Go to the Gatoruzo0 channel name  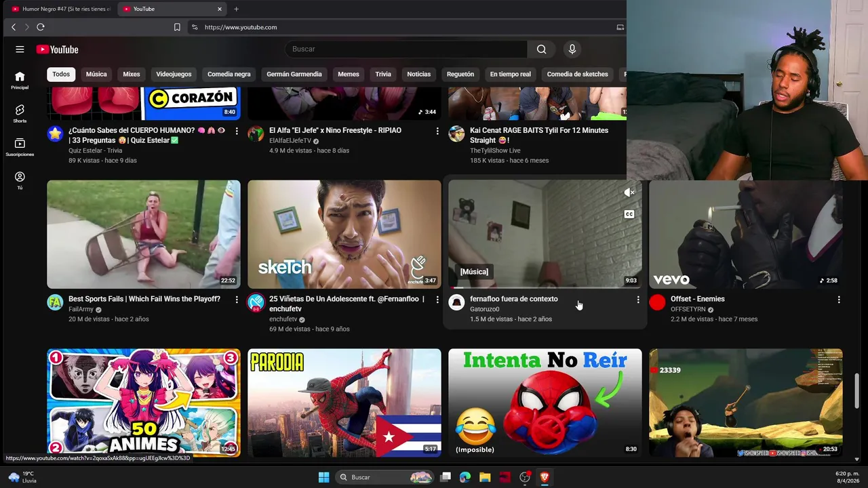click(x=485, y=309)
